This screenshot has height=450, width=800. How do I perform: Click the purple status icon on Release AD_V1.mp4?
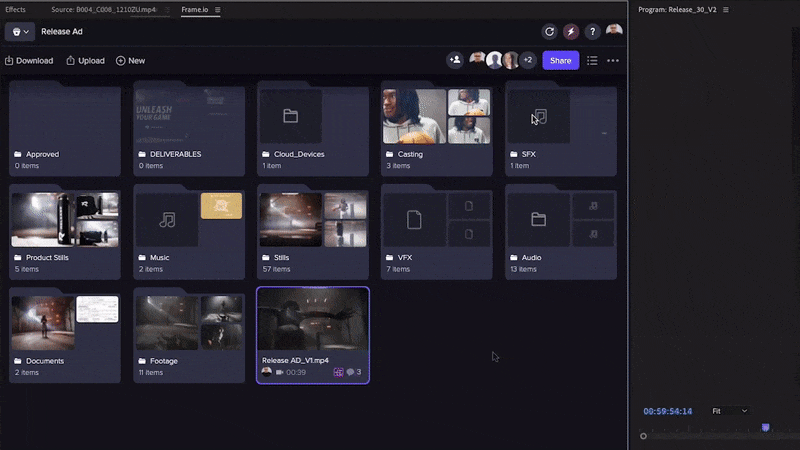click(338, 372)
